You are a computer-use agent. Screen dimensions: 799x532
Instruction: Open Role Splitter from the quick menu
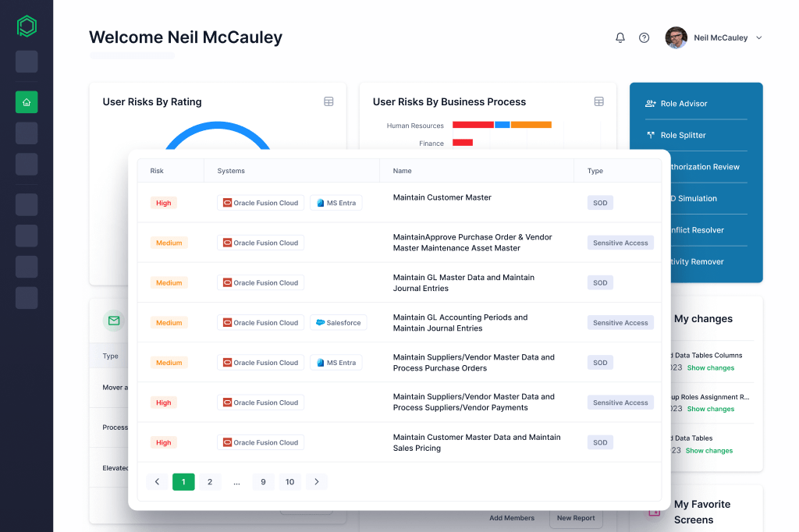click(x=683, y=135)
